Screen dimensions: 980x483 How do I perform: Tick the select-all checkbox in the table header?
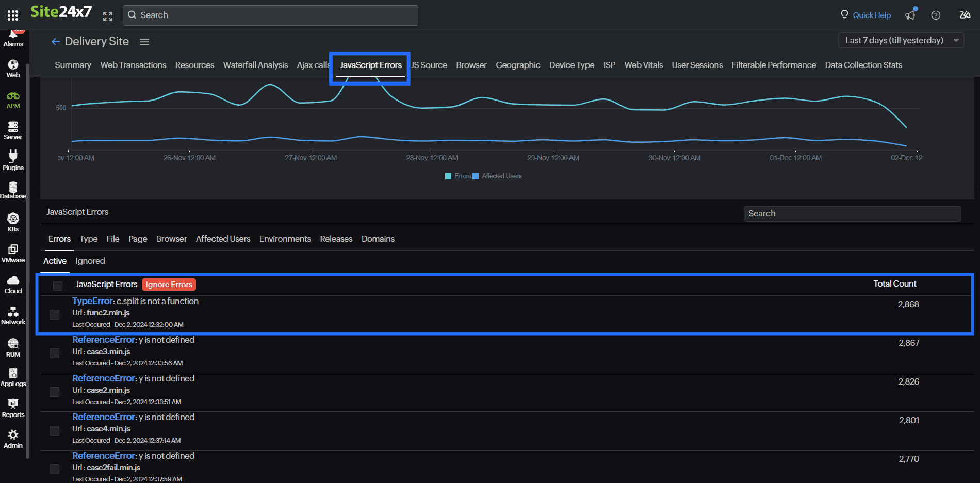point(58,285)
